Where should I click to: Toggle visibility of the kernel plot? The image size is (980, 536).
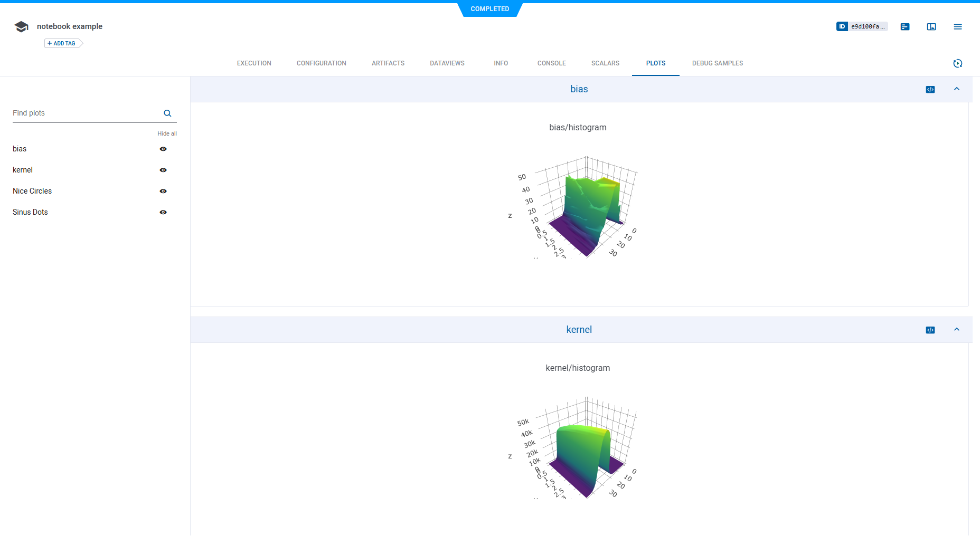(x=163, y=170)
